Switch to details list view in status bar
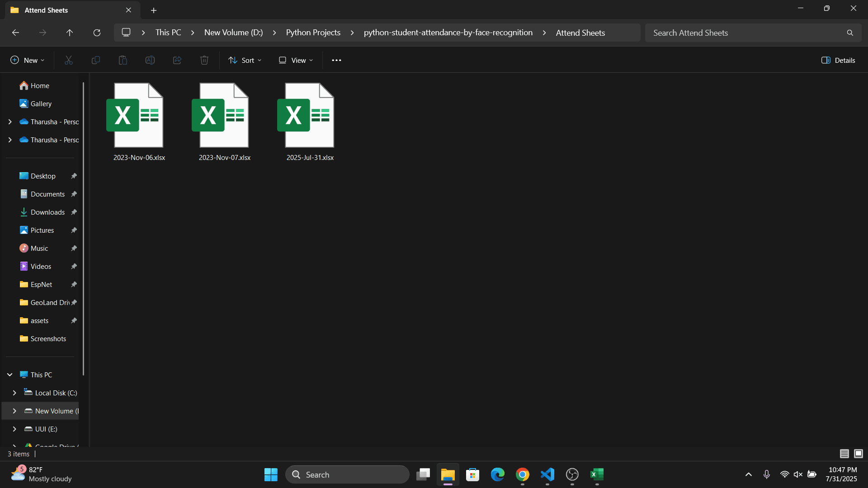This screenshot has width=868, height=488. point(844,453)
